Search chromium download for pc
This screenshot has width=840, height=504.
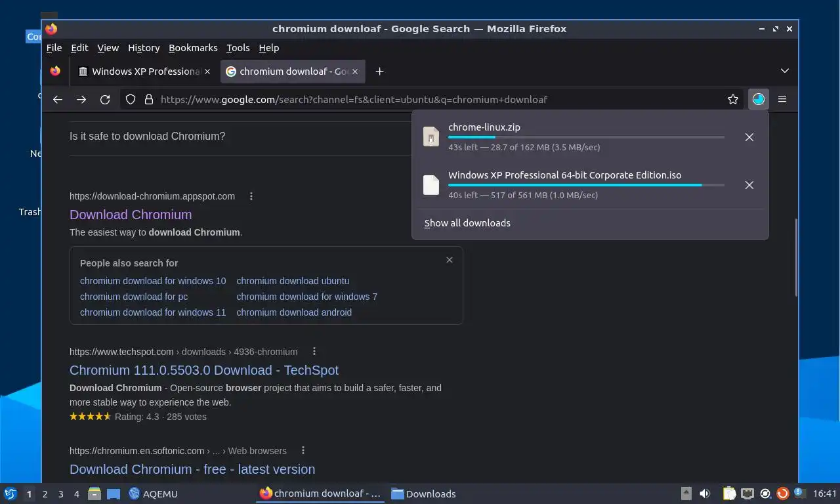point(134,297)
